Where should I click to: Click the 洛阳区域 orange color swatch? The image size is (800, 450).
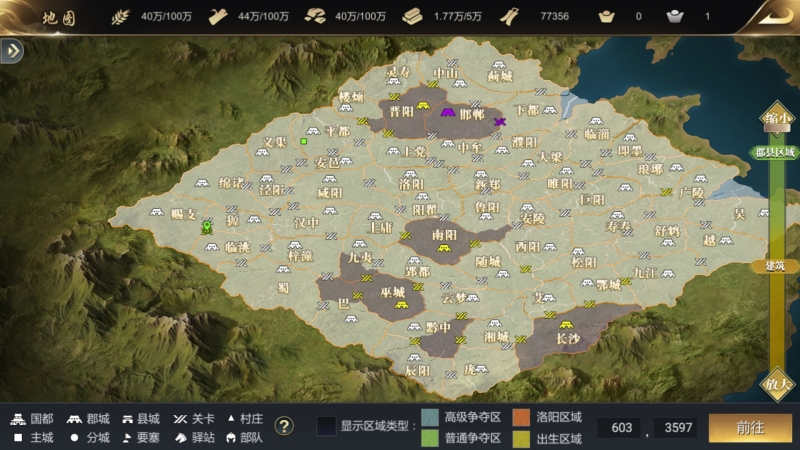(x=521, y=417)
